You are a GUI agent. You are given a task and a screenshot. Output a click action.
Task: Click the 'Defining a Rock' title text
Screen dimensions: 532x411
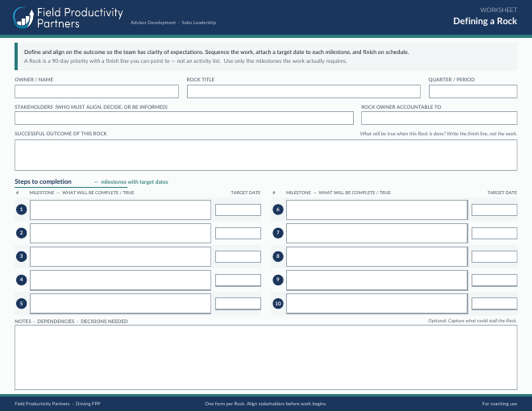[x=485, y=21]
